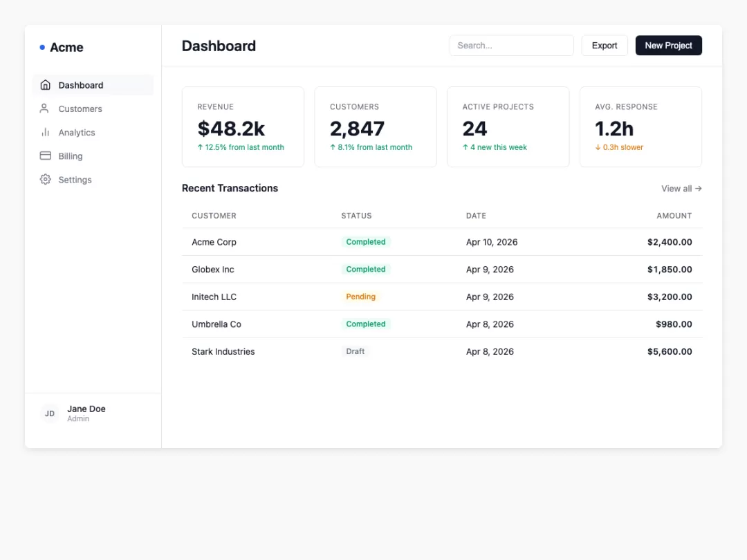Click the blue dot Acme logo

click(x=42, y=47)
